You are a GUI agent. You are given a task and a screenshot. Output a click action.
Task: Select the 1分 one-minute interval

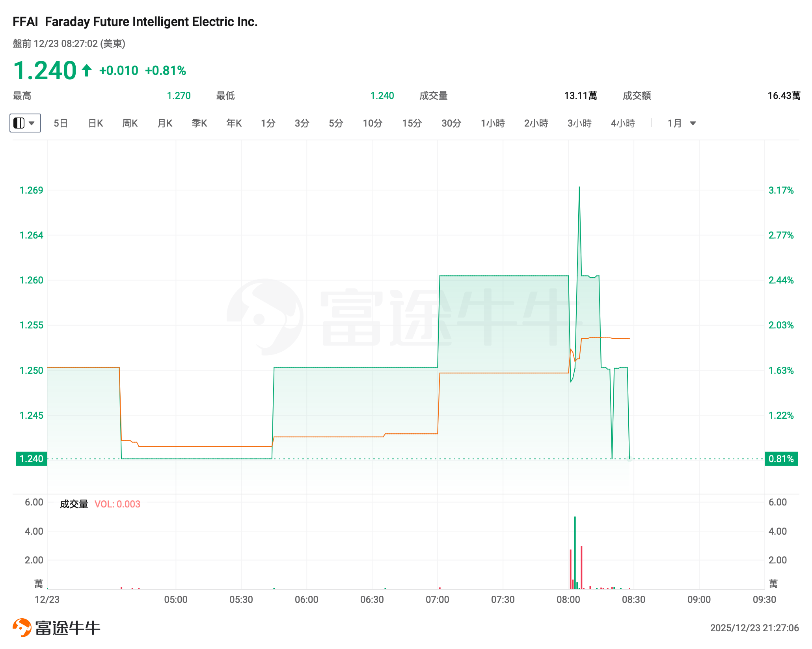(x=268, y=123)
